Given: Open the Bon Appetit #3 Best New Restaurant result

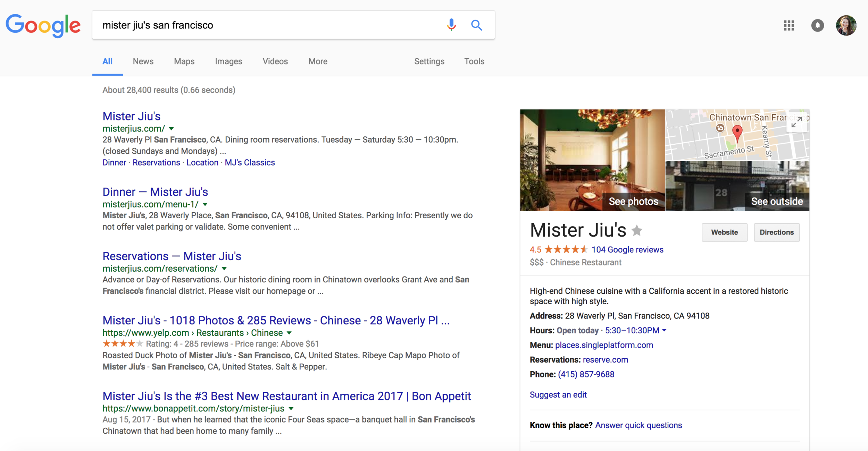Looking at the screenshot, I should [x=286, y=396].
